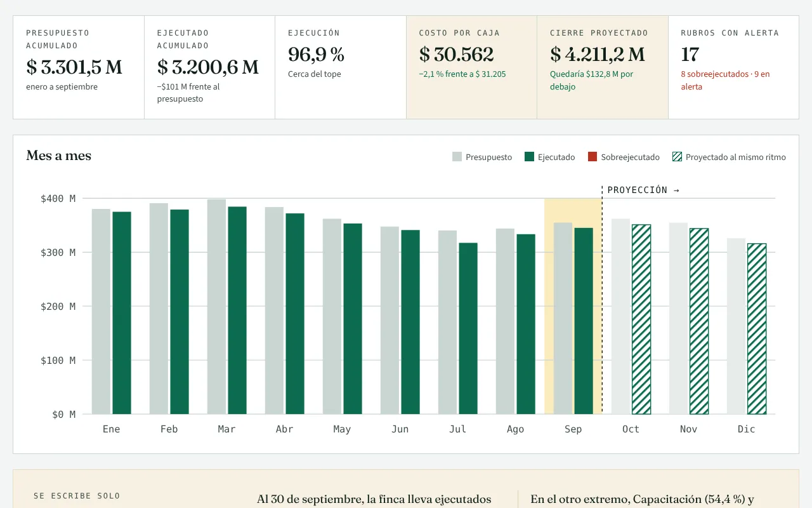Viewport: 812px width, 508px height.
Task: Click the 'enero a septiembre' caption
Action: point(62,86)
